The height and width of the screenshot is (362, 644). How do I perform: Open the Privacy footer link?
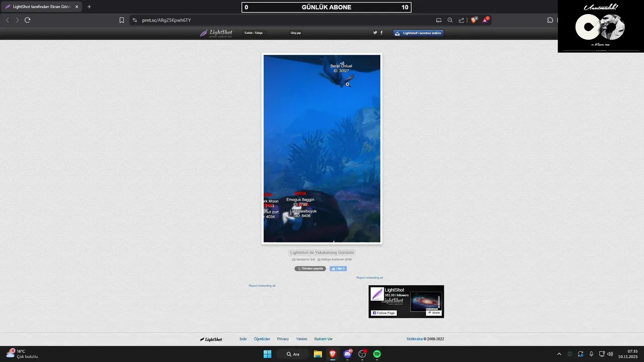tap(283, 339)
